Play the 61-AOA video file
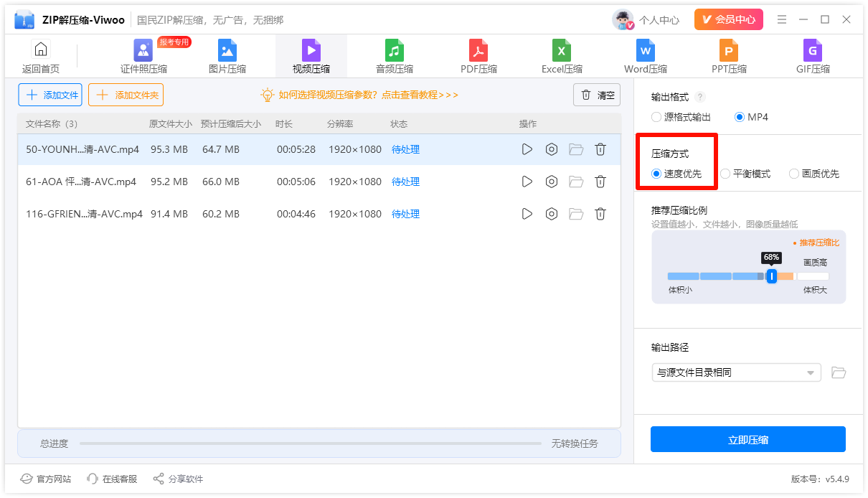 [527, 182]
